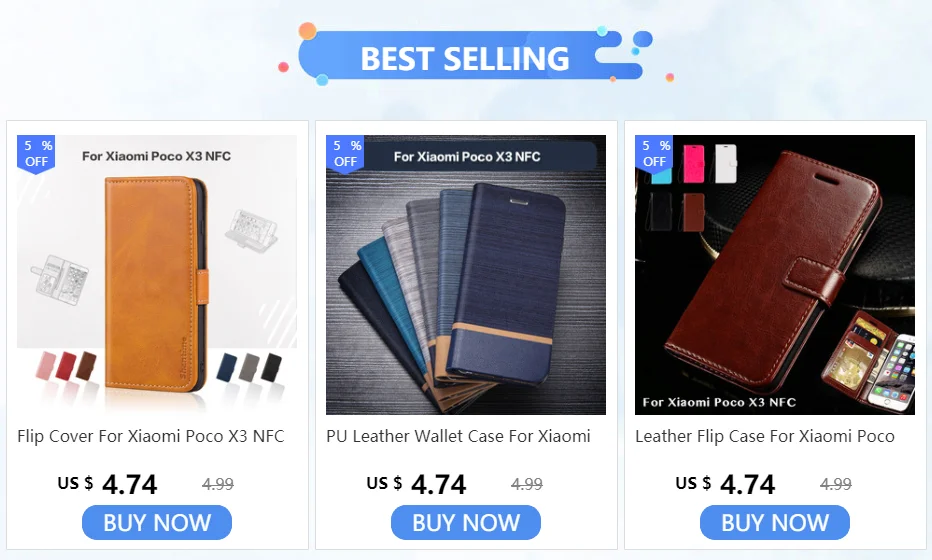932x560 pixels.
Task: Open the orange flip cover product image
Action: click(157, 275)
